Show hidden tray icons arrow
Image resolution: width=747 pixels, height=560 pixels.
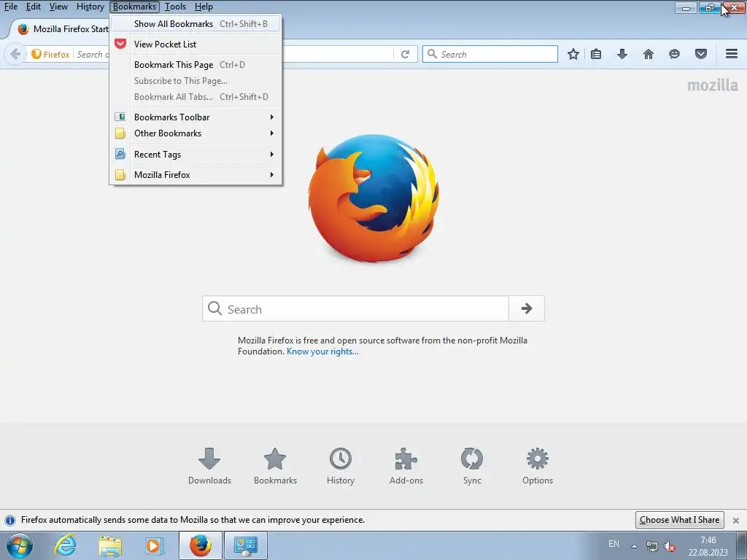click(x=634, y=546)
